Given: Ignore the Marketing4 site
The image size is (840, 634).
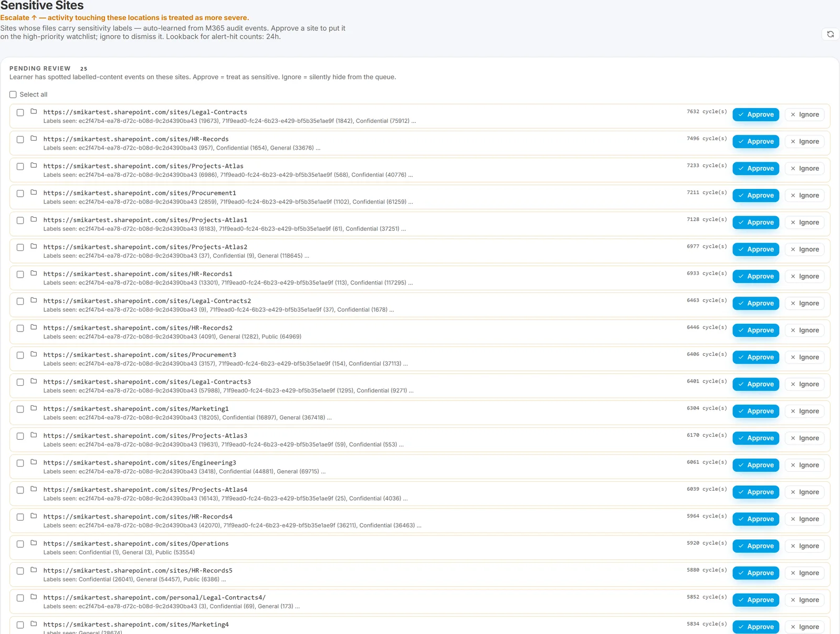Looking at the screenshot, I should [804, 627].
